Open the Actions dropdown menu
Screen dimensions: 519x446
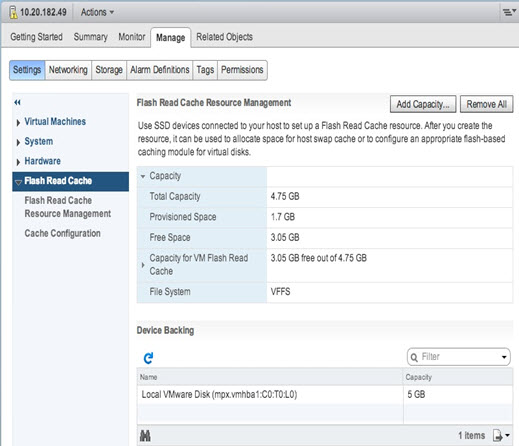97,12
